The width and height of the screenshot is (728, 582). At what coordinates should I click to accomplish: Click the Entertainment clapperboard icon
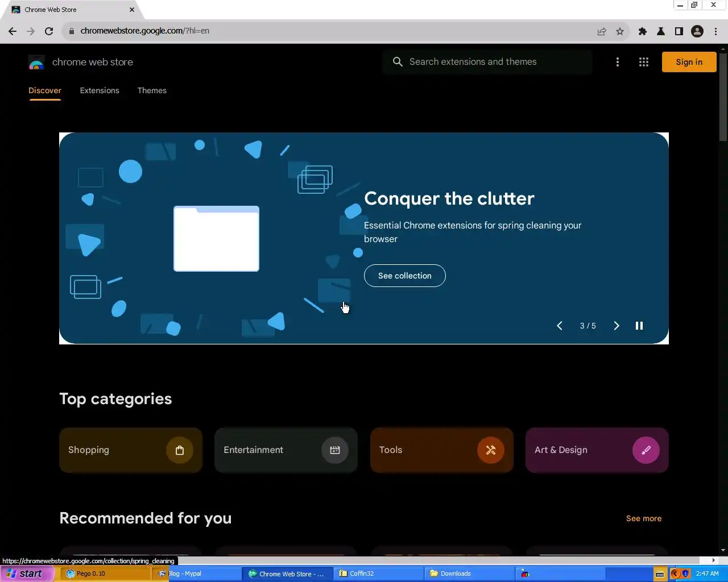335,450
